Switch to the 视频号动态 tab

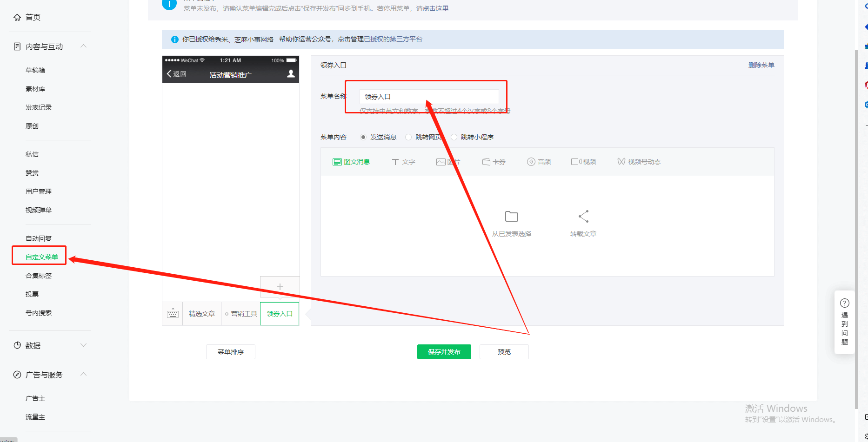[639, 162]
